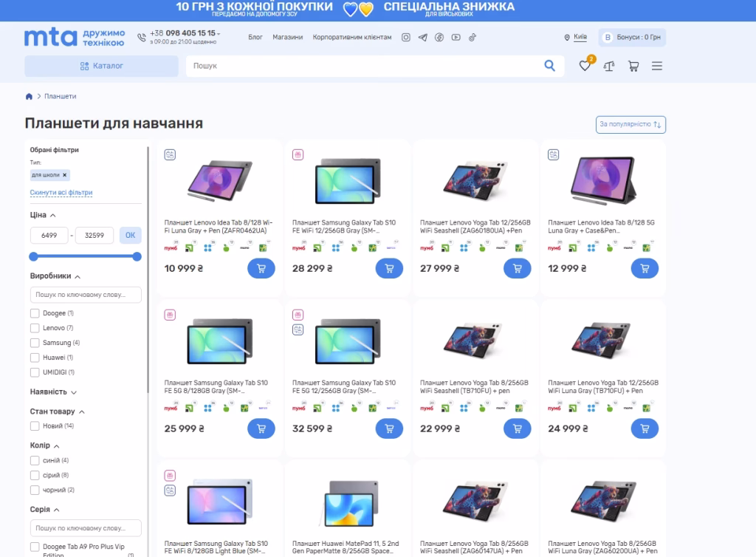Click the phone handset icon in header
The width and height of the screenshot is (756, 557).
click(x=142, y=37)
